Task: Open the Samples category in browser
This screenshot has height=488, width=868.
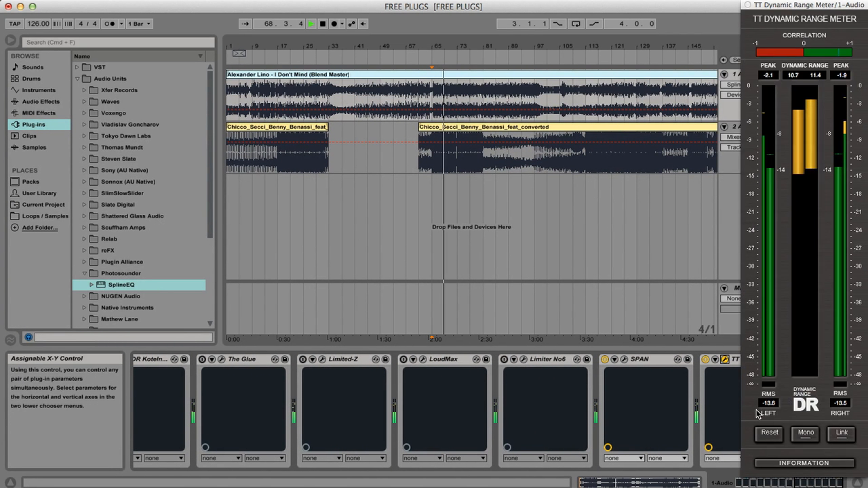Action: [x=34, y=147]
